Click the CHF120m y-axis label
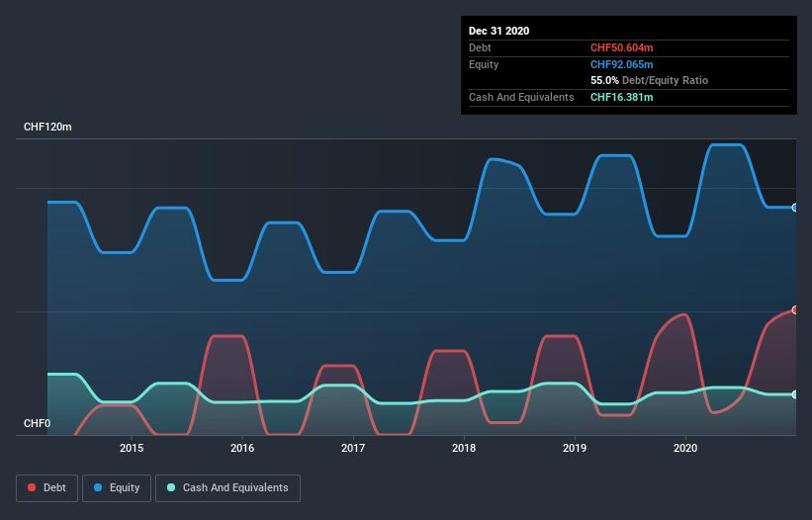The height and width of the screenshot is (520, 812). 47,127
